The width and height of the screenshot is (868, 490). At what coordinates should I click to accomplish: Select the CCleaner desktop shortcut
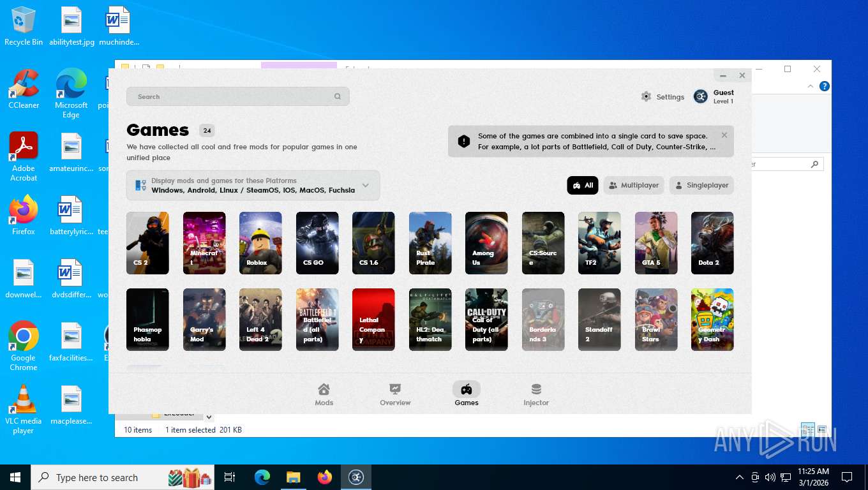coord(24,89)
